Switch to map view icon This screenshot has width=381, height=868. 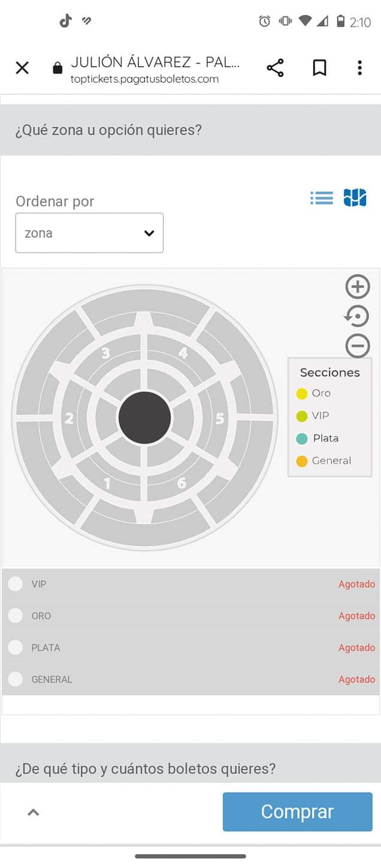(x=355, y=197)
